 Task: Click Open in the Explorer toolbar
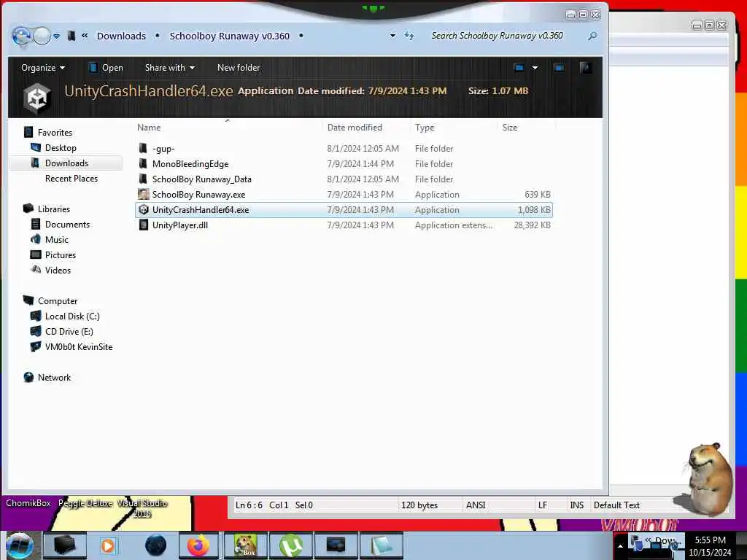pos(107,68)
